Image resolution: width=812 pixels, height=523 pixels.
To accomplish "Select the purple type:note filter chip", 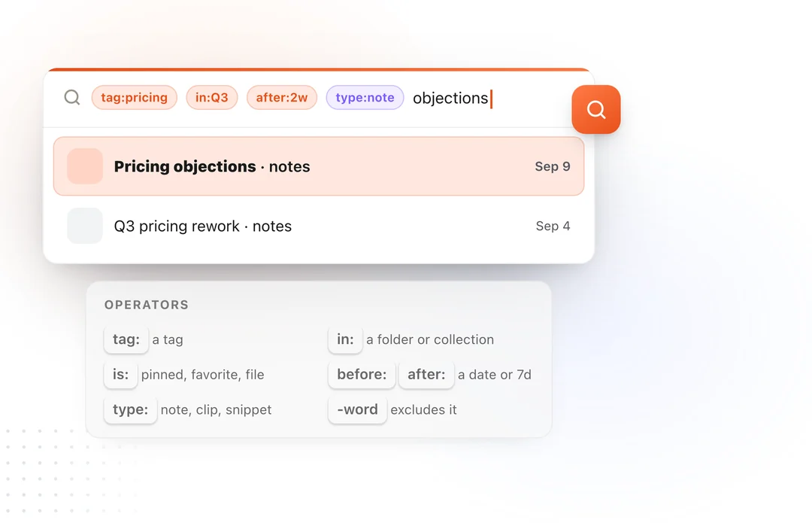I will point(365,97).
